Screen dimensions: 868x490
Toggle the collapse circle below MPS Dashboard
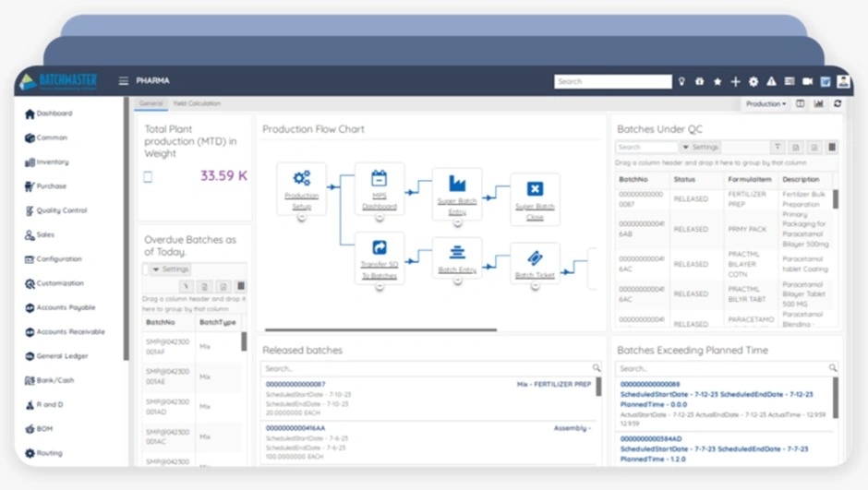379,218
